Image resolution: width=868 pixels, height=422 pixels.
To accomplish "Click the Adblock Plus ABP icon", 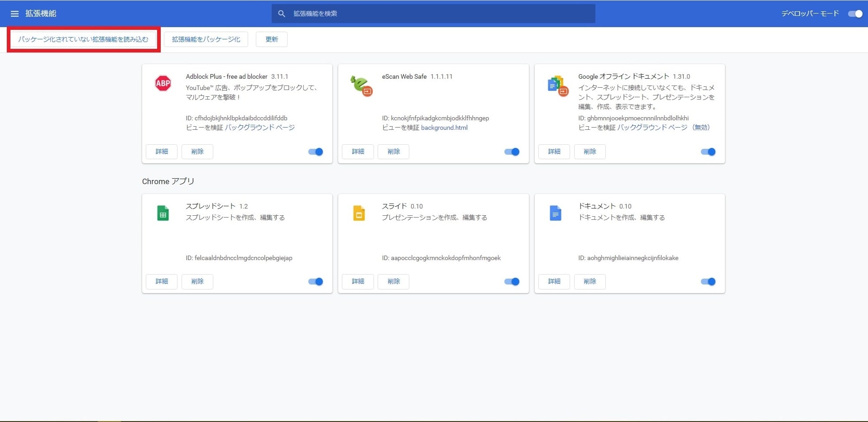I will [x=163, y=83].
